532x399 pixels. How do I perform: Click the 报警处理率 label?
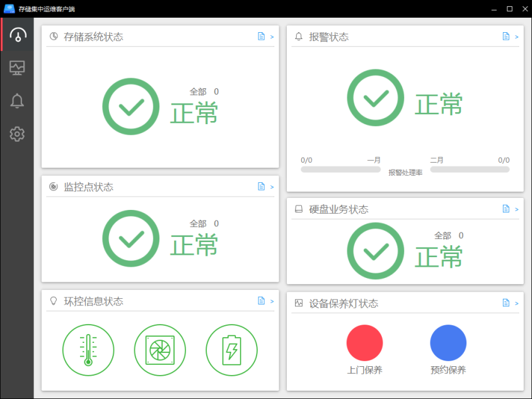[x=405, y=173]
